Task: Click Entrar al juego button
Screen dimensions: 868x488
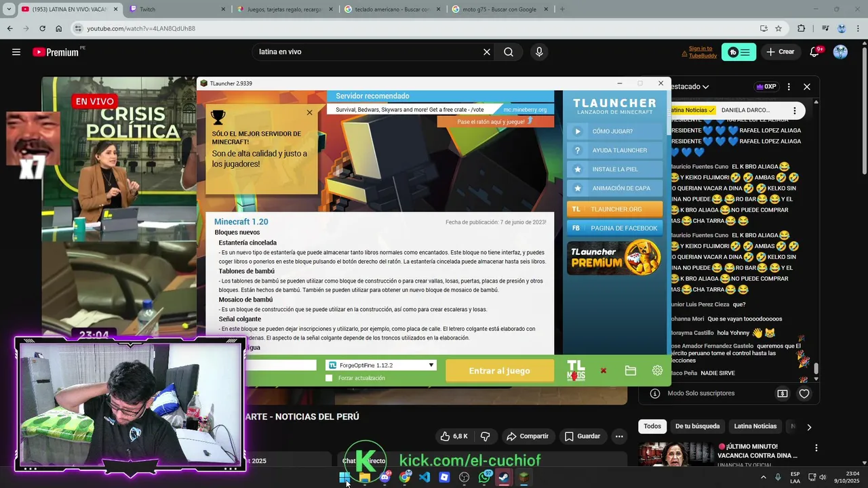Action: click(x=500, y=371)
